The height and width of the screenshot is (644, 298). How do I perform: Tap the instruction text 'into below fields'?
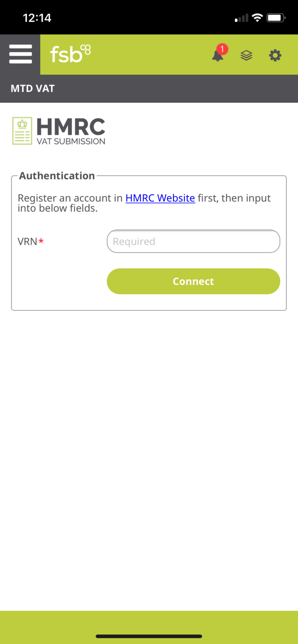click(57, 208)
